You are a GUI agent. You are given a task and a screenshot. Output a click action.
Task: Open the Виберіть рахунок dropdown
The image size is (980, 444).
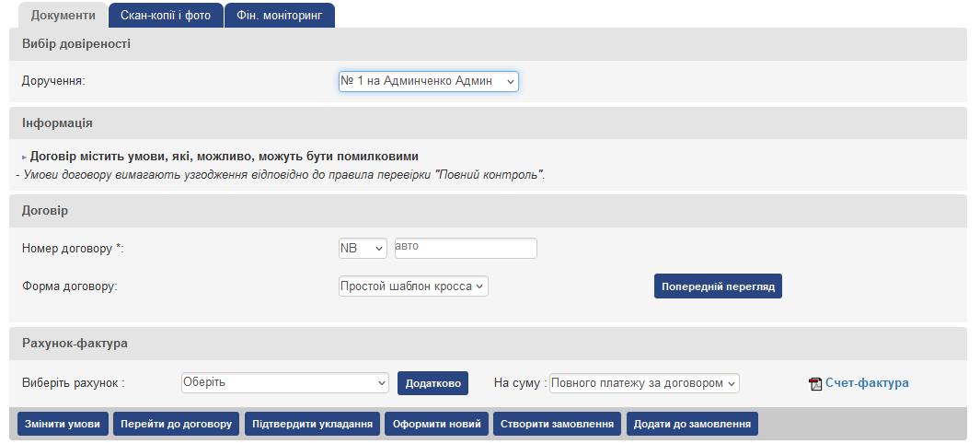tap(285, 382)
